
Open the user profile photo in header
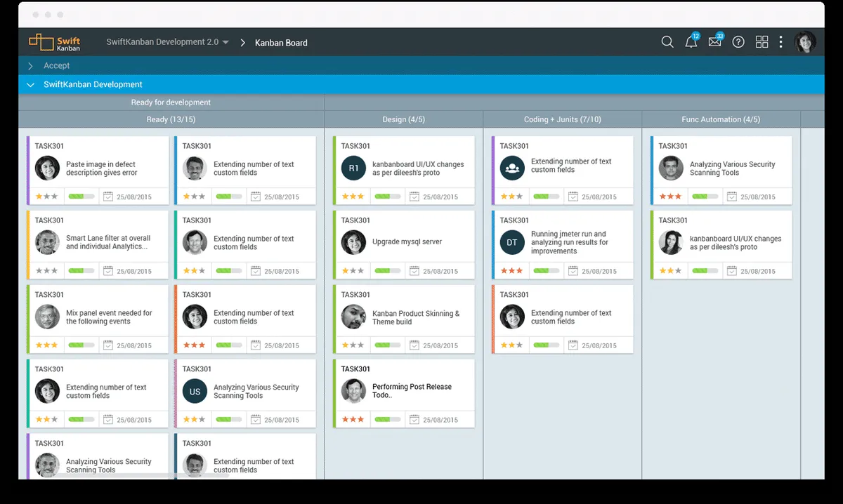805,42
